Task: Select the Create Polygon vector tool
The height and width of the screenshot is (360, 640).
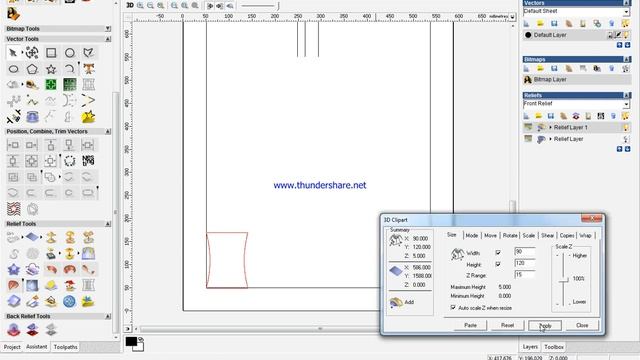Action: click(x=32, y=69)
